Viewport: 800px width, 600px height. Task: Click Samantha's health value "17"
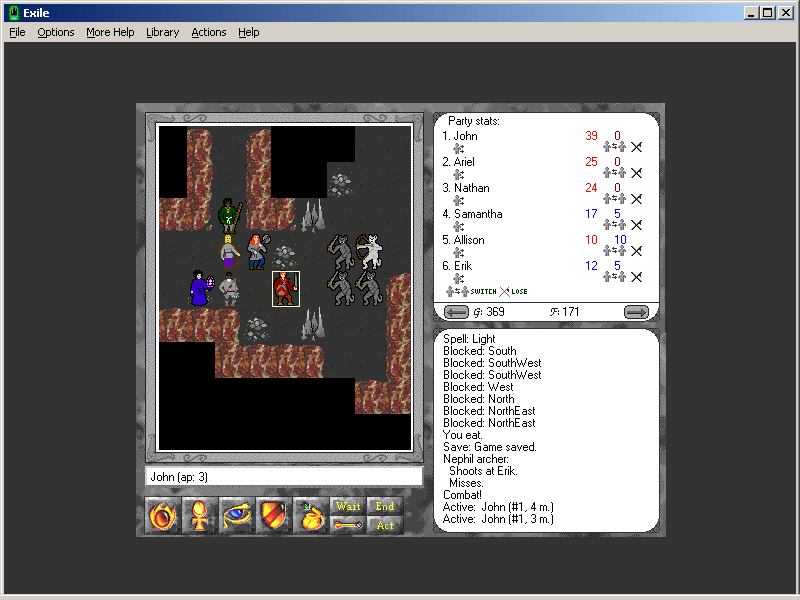tap(591, 214)
